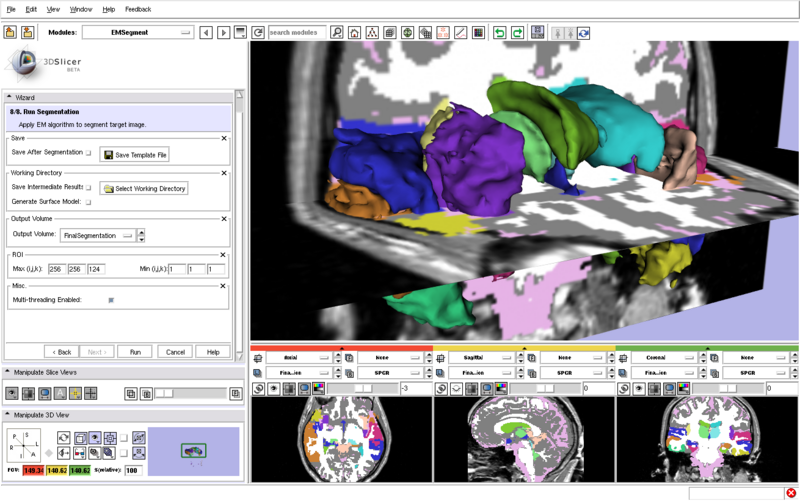Toggle the Generate Surface Model checkbox
Screen dimensions: 800x501
pyautogui.click(x=88, y=202)
